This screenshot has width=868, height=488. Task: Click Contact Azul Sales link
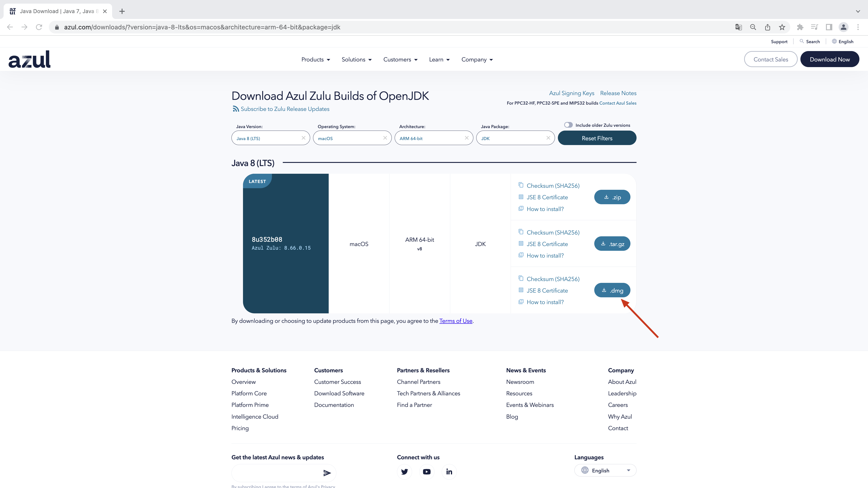pyautogui.click(x=618, y=103)
